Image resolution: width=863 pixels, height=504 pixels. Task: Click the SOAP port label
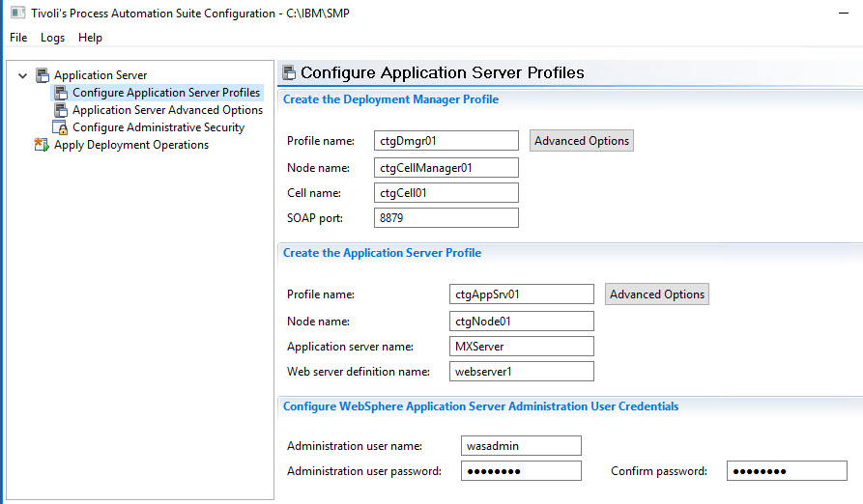coord(315,218)
